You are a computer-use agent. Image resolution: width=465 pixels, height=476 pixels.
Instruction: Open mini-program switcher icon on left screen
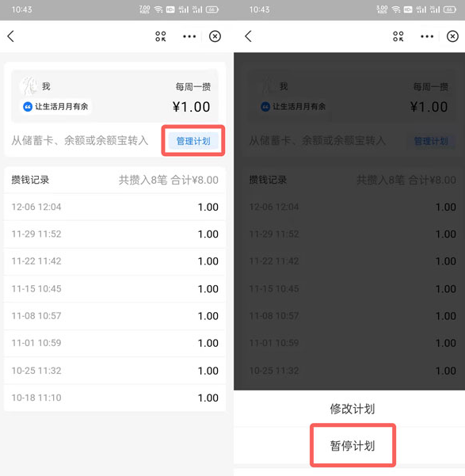click(x=160, y=36)
